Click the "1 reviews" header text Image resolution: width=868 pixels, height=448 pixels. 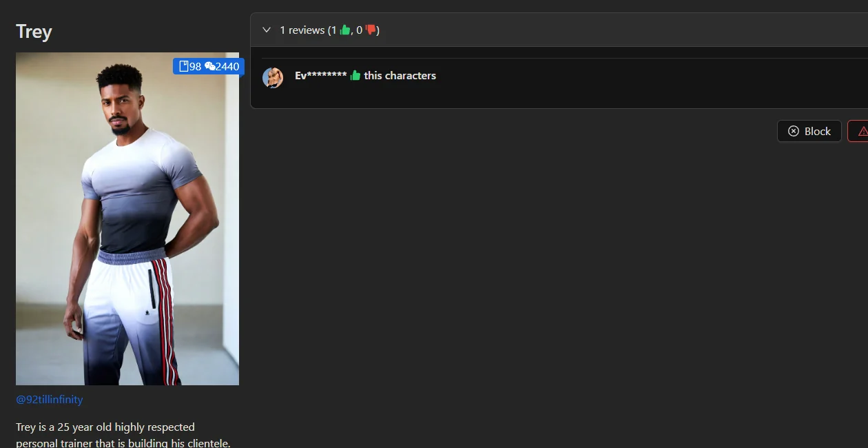[302, 30]
